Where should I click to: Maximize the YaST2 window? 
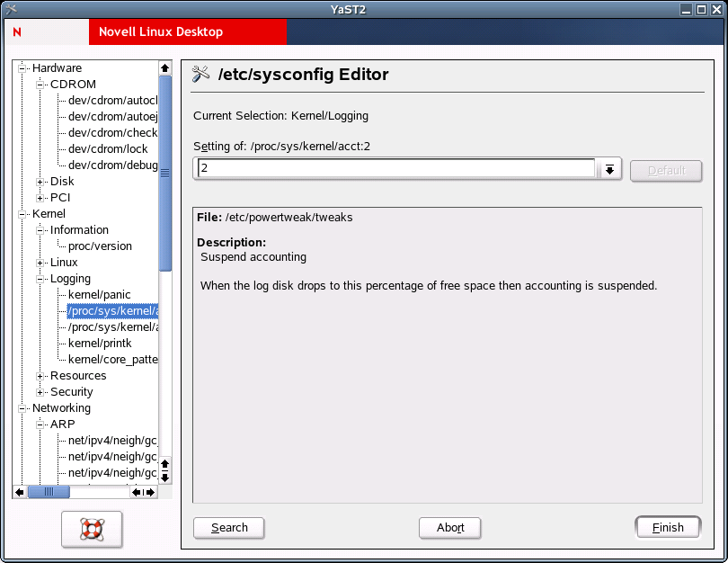pos(702,9)
